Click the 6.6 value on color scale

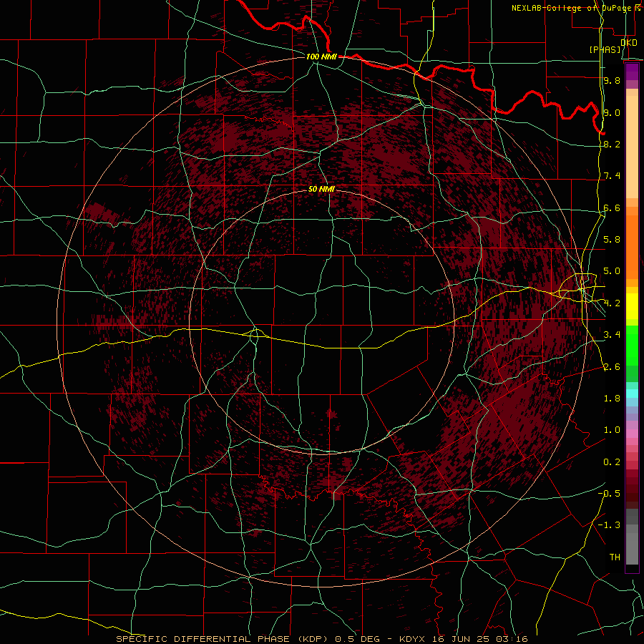click(x=612, y=208)
